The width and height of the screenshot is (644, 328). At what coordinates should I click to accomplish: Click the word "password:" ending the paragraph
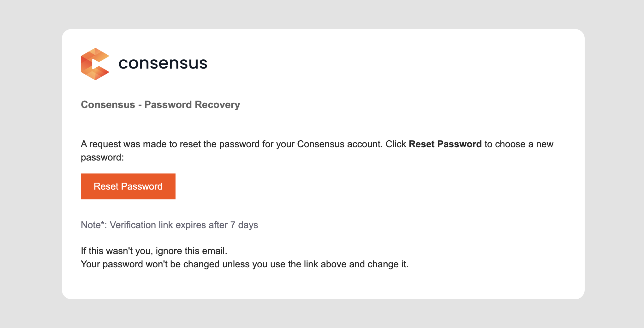(102, 157)
